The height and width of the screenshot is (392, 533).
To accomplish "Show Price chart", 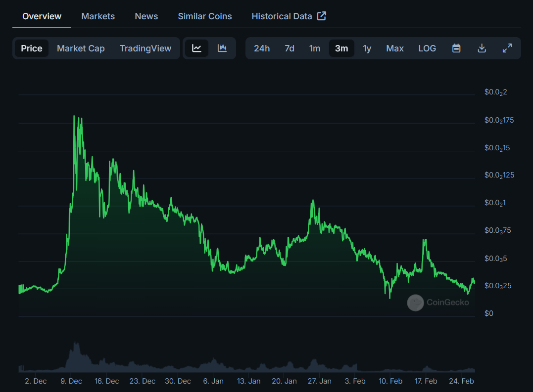I will [32, 48].
